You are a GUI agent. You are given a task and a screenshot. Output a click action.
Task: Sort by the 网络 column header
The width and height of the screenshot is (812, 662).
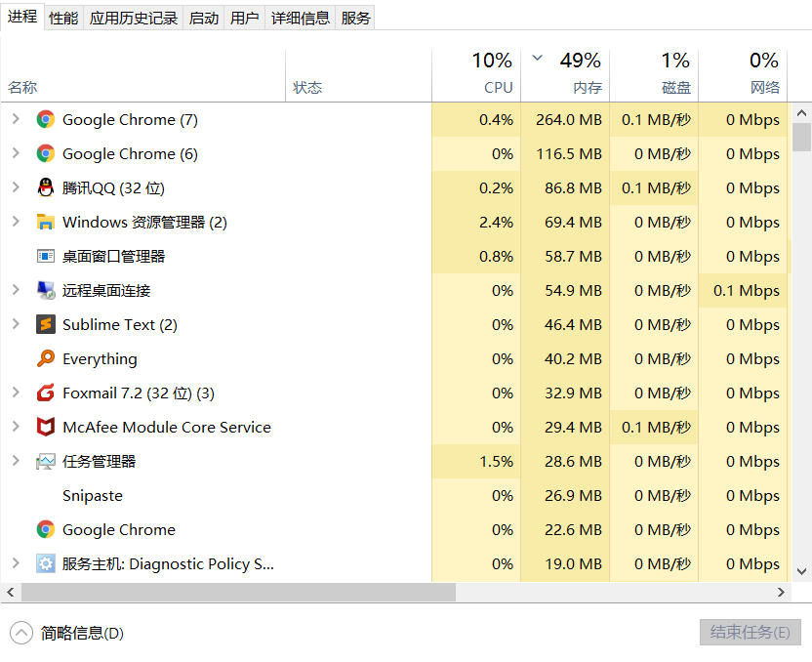pos(743,75)
